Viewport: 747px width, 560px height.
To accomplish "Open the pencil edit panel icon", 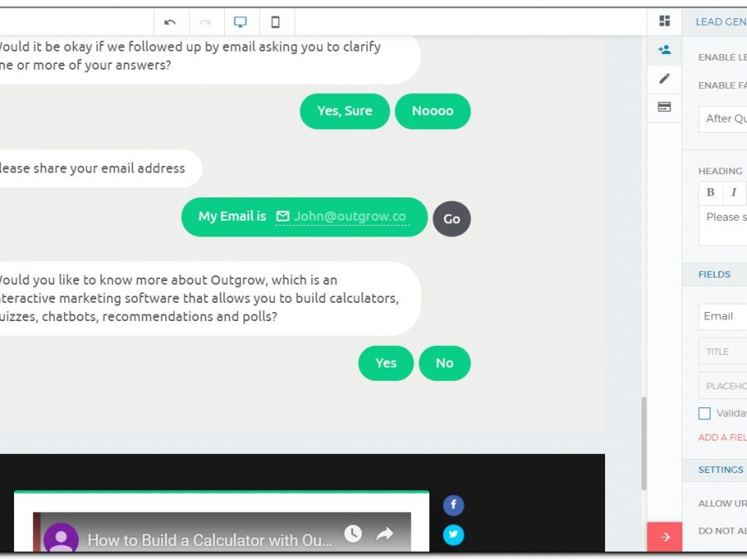I will (664, 79).
